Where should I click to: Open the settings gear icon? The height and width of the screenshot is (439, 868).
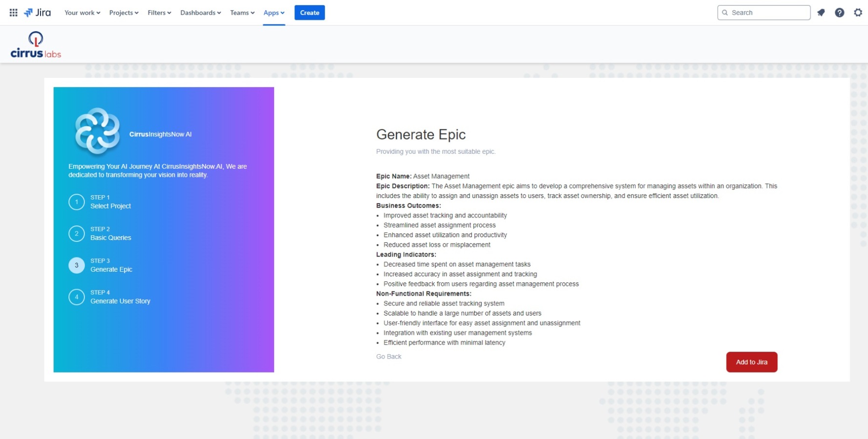click(x=858, y=13)
